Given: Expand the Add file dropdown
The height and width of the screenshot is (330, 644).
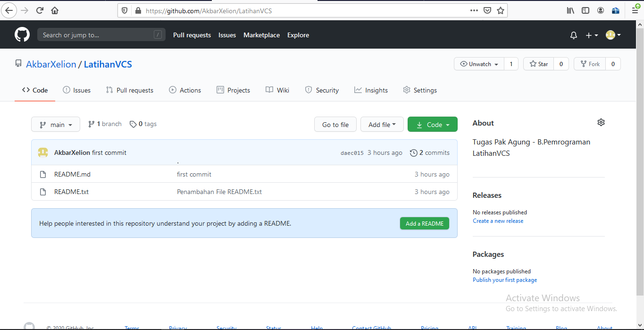Looking at the screenshot, I should [382, 125].
